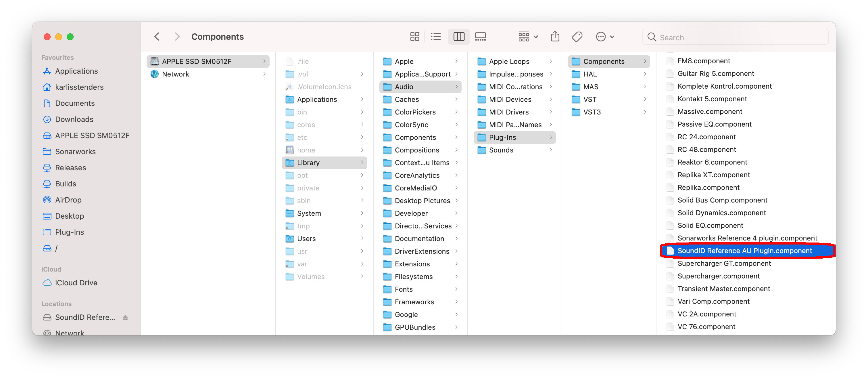Click into the Search field
The image size is (868, 378).
[735, 37]
